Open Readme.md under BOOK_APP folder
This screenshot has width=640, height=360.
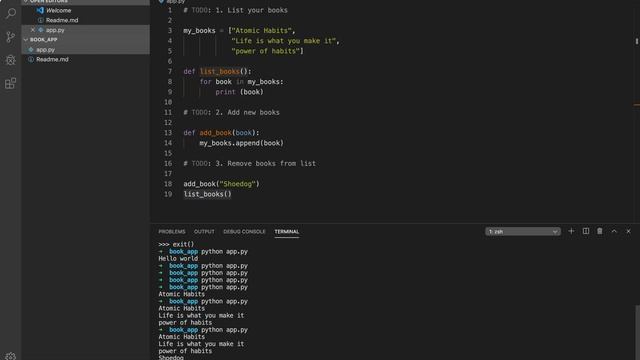click(52, 59)
